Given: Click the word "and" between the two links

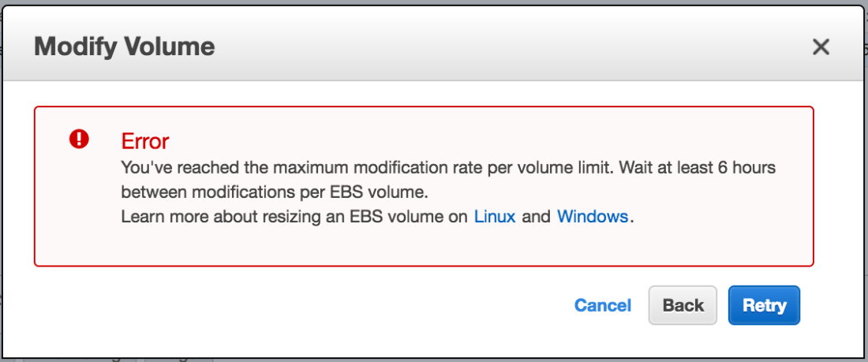Looking at the screenshot, I should pyautogui.click(x=537, y=217).
